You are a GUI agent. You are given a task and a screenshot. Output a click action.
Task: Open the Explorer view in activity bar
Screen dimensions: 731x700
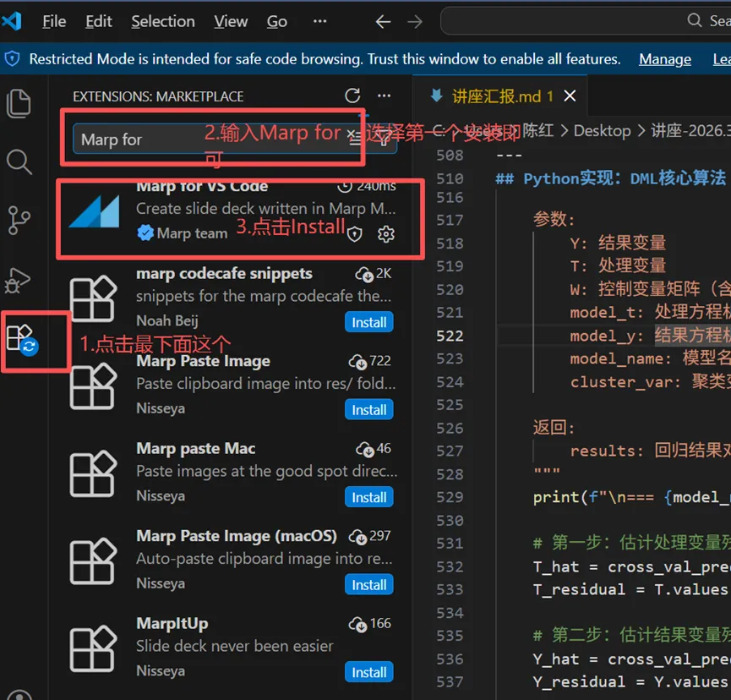click(x=19, y=103)
